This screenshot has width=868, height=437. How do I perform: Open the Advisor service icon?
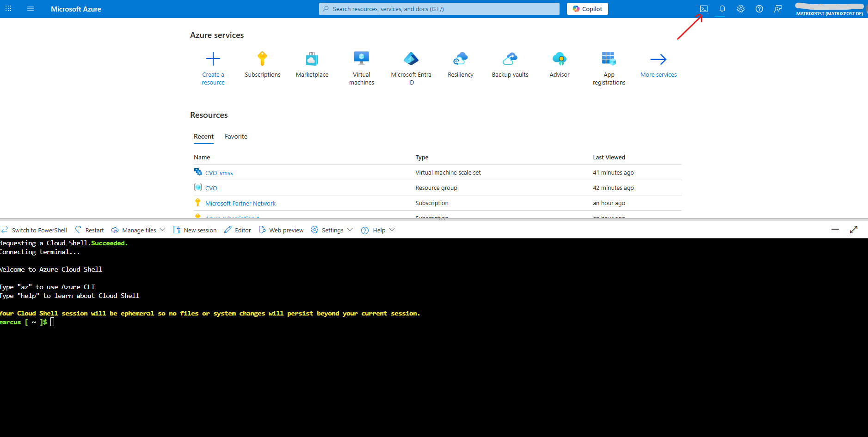pyautogui.click(x=560, y=59)
